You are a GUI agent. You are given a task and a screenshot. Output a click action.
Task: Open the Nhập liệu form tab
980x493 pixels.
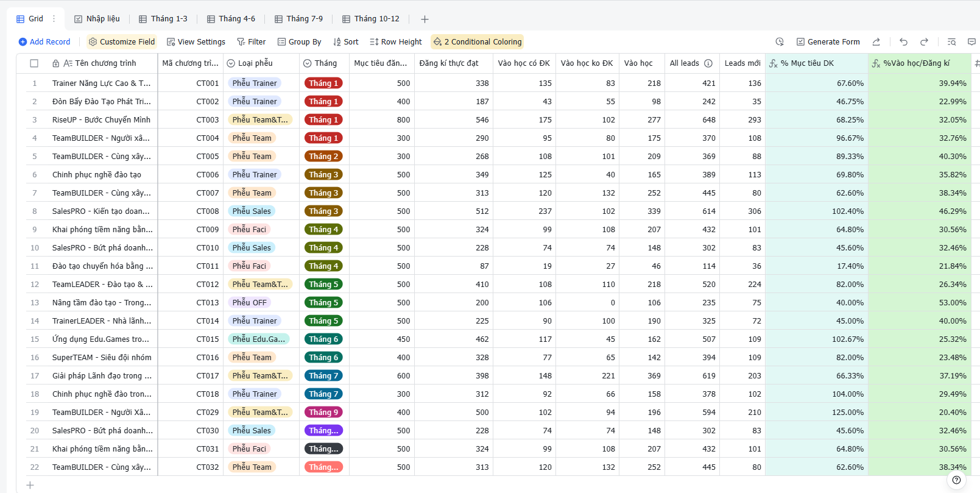click(97, 19)
